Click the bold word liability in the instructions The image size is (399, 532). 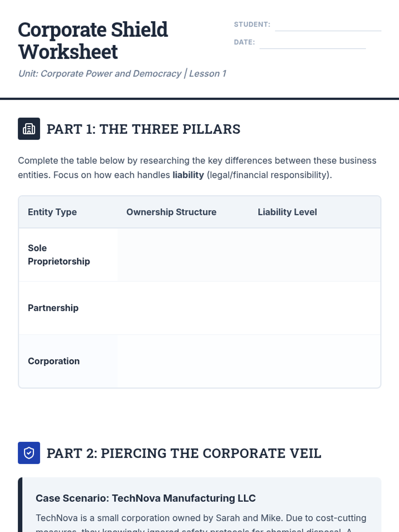[188, 175]
